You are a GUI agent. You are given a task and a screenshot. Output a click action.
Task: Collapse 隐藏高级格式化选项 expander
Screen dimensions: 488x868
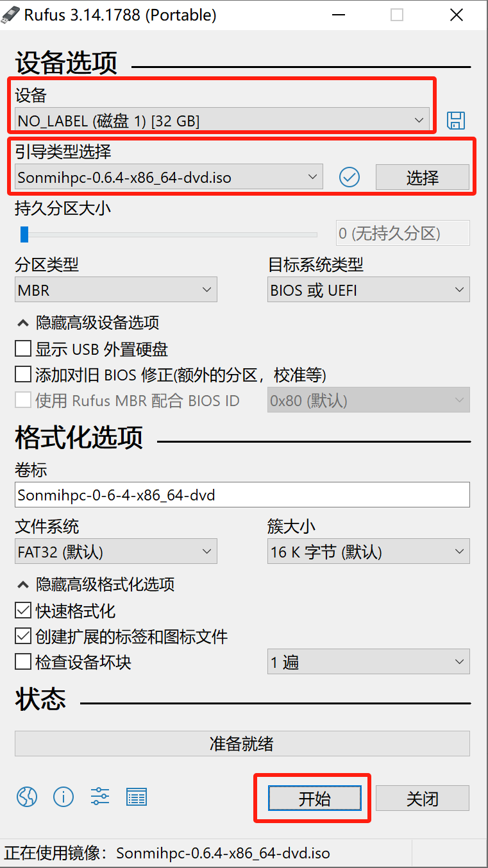coord(96,584)
